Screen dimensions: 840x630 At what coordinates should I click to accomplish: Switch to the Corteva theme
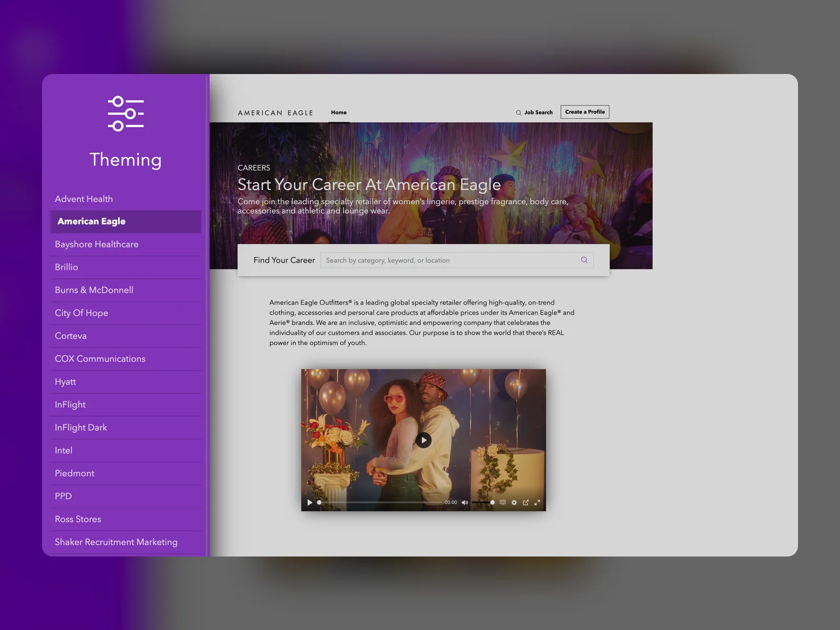coord(125,336)
